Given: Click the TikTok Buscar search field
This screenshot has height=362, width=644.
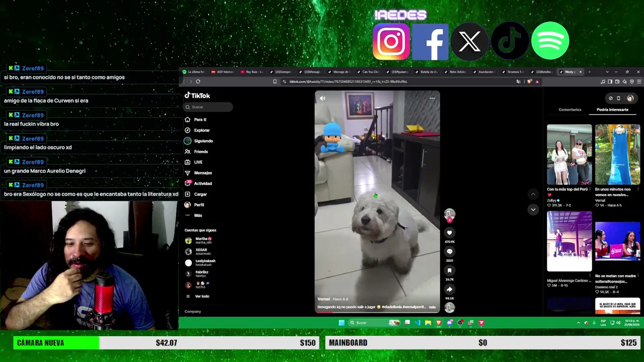Looking at the screenshot, I should click(x=208, y=107).
